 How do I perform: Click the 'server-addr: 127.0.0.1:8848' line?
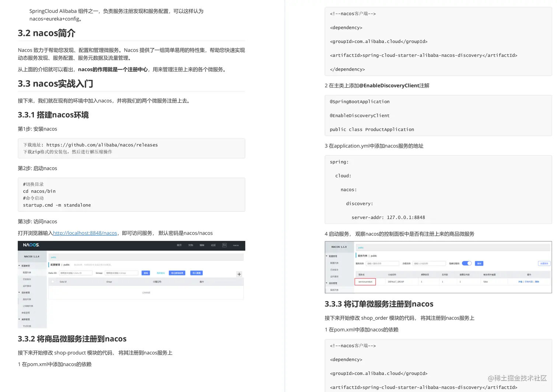point(388,218)
